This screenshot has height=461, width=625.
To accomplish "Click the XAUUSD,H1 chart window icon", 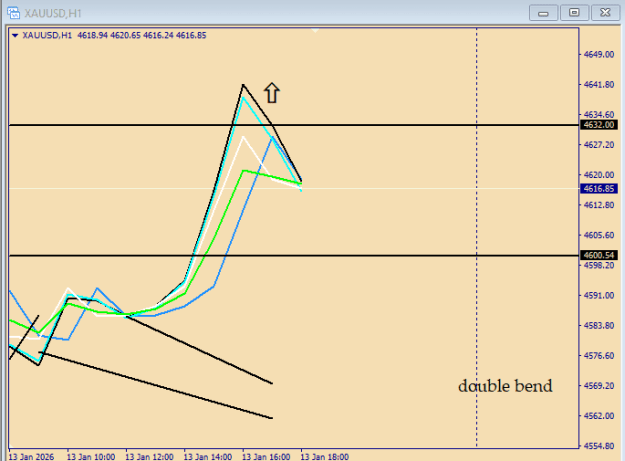I will tap(14, 13).
